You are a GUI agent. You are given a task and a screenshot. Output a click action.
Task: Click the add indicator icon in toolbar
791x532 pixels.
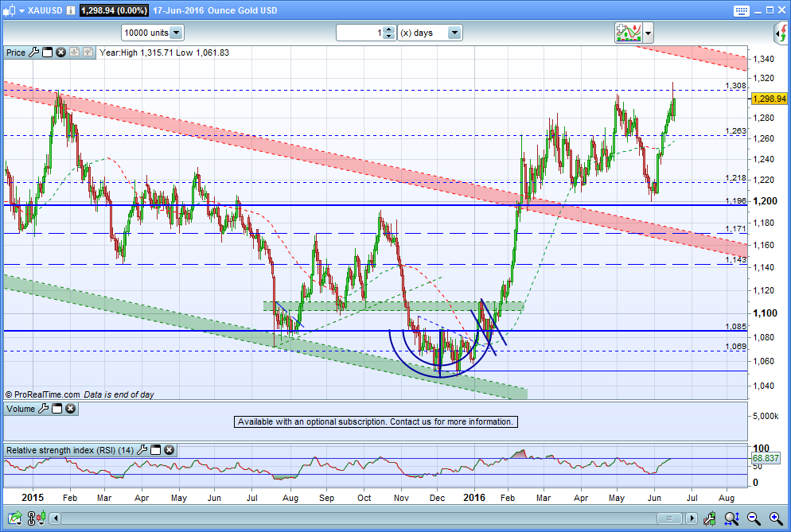pos(628,33)
